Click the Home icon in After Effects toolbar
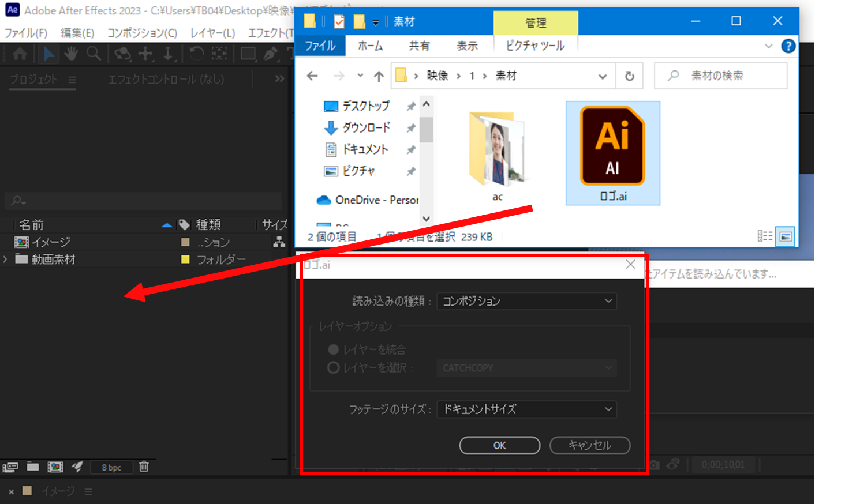The image size is (845, 504). point(20,54)
